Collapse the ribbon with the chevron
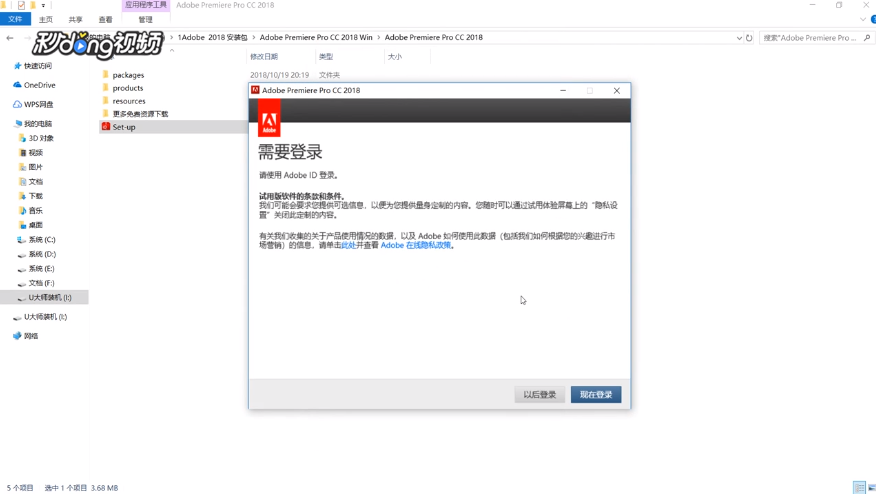876x494 pixels. [x=863, y=20]
